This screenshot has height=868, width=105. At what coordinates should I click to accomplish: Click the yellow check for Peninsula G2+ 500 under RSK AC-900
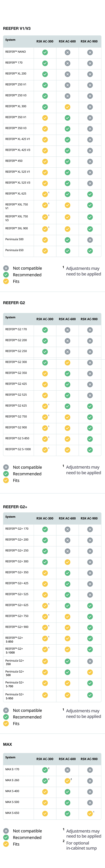[x=90, y=672]
